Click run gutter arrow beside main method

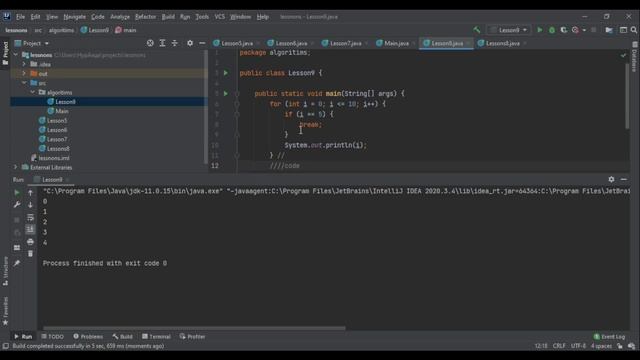(226, 93)
